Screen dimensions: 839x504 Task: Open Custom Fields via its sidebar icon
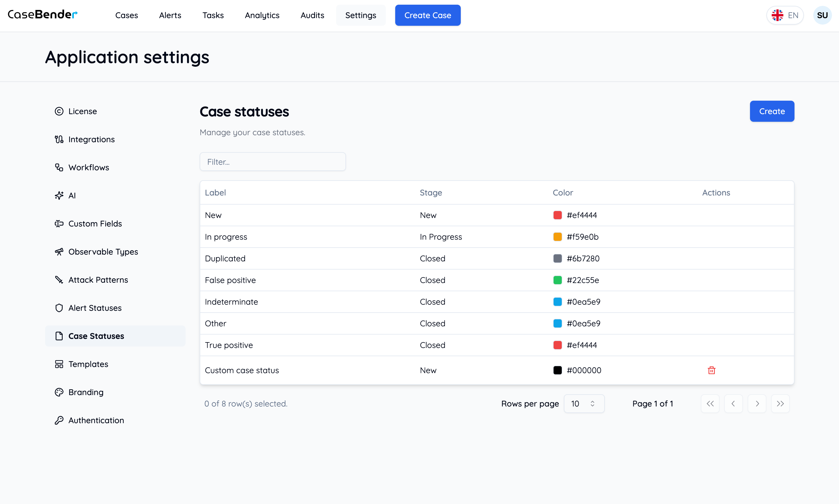pyautogui.click(x=59, y=224)
